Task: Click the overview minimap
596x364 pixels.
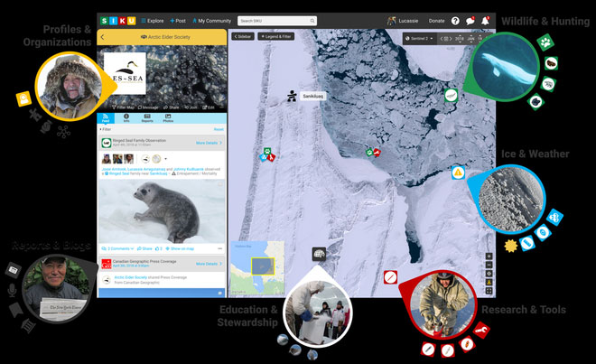Action: click(x=257, y=267)
